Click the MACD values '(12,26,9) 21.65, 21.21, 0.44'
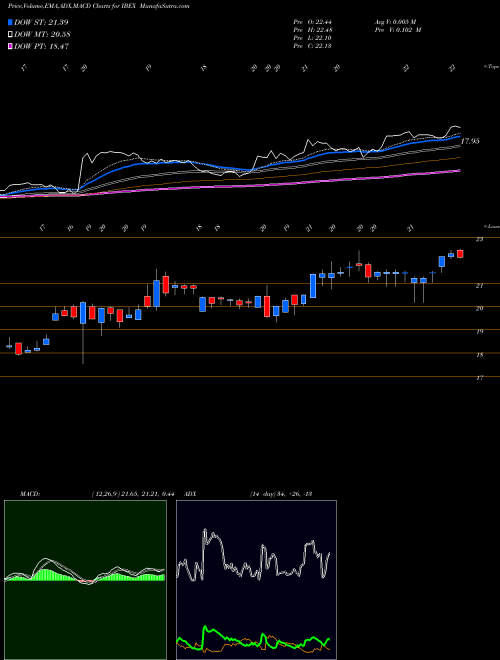 pyautogui.click(x=133, y=494)
